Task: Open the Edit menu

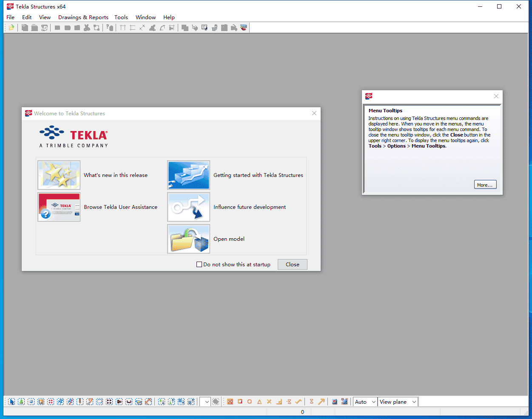Action: pyautogui.click(x=27, y=17)
